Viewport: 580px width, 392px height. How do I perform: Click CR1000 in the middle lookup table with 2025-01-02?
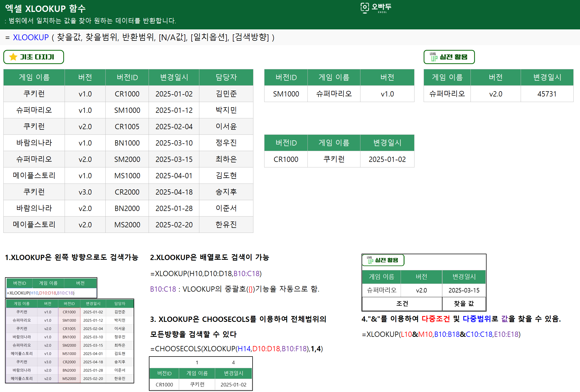coord(286,159)
